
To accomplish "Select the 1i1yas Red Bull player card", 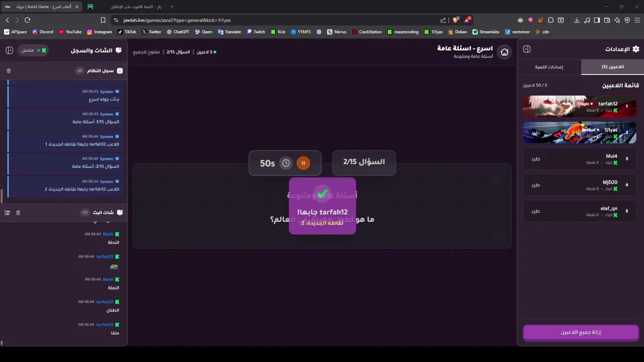I will click(x=580, y=133).
